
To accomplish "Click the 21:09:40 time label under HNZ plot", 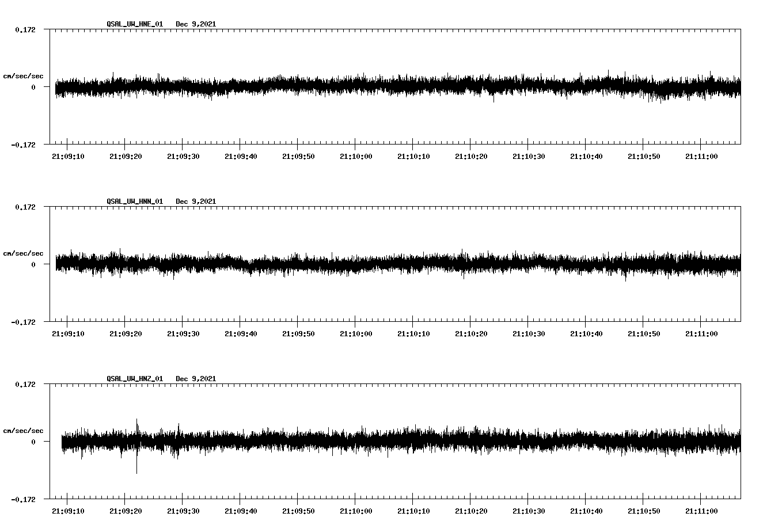I will tap(241, 511).
